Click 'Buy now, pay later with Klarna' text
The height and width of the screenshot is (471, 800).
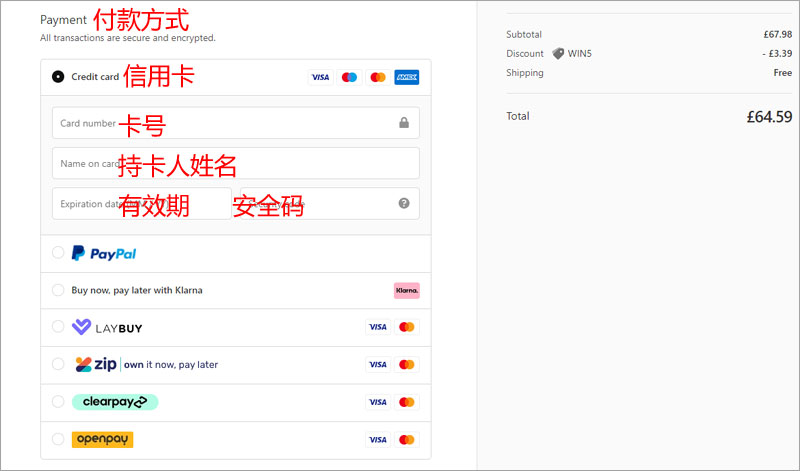[x=137, y=290]
